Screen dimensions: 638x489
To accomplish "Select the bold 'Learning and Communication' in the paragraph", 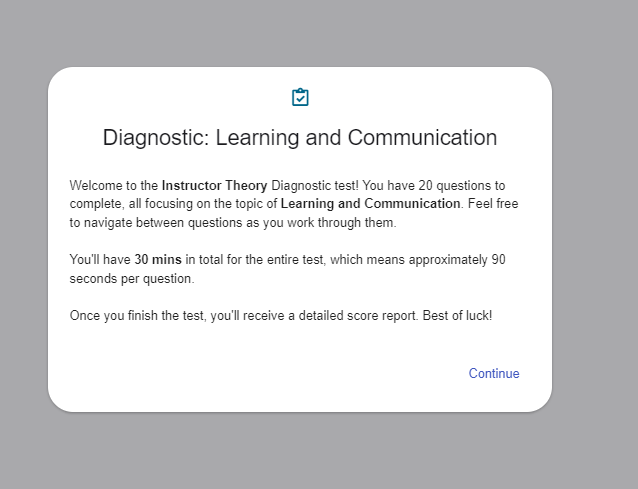I will pyautogui.click(x=371, y=204).
